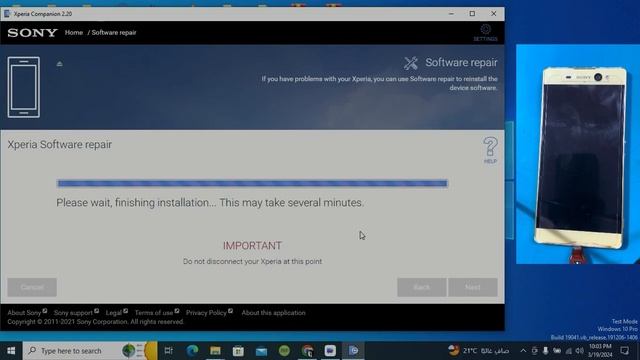Open the notification Action Center
The height and width of the screenshot is (360, 640).
624,351
